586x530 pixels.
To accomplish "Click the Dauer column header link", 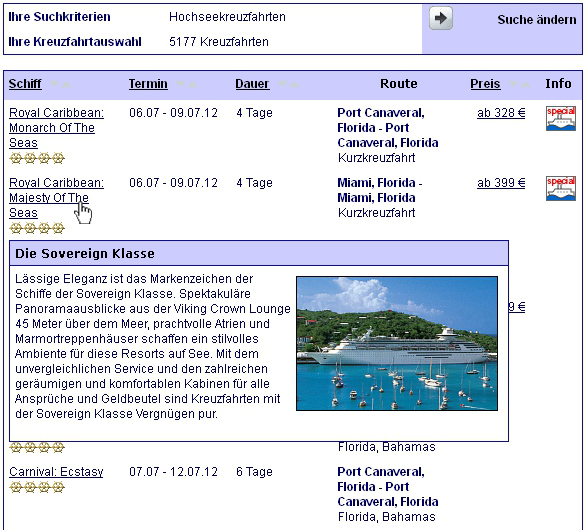I will [252, 84].
